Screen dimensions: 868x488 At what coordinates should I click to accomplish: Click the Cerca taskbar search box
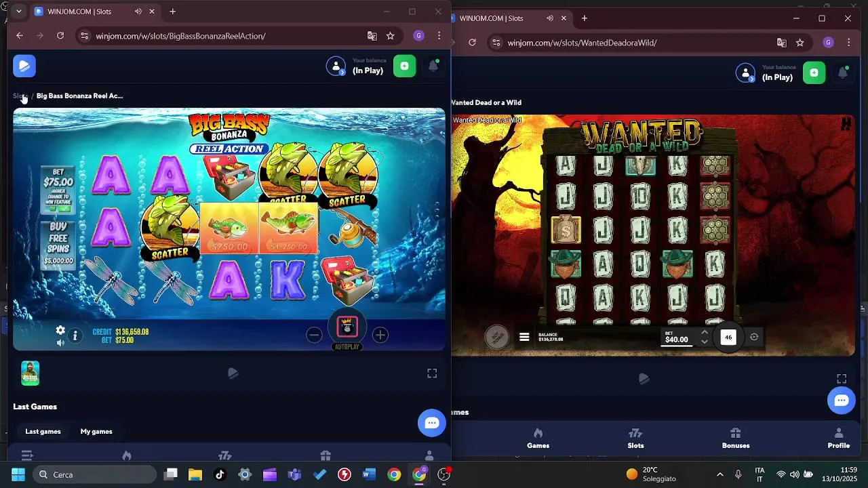coord(95,474)
